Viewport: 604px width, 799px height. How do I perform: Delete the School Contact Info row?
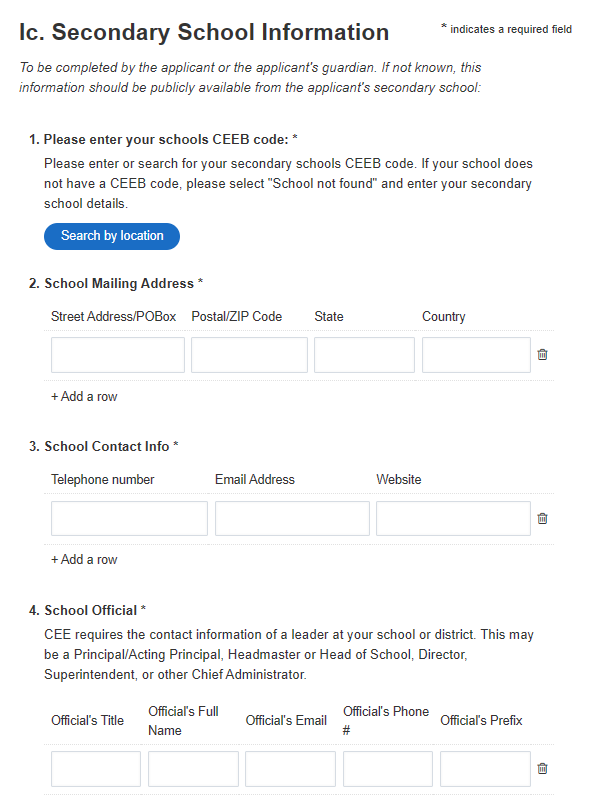[542, 518]
